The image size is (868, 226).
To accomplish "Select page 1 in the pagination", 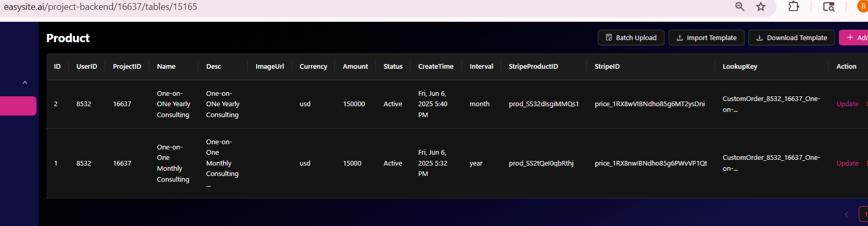I will coord(864,215).
